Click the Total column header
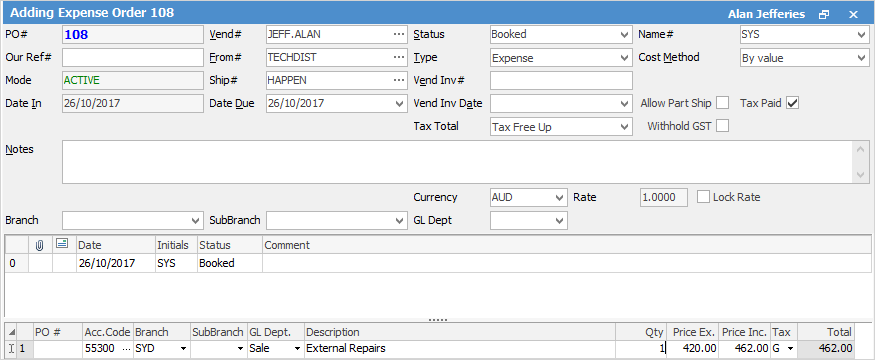 tap(825, 333)
